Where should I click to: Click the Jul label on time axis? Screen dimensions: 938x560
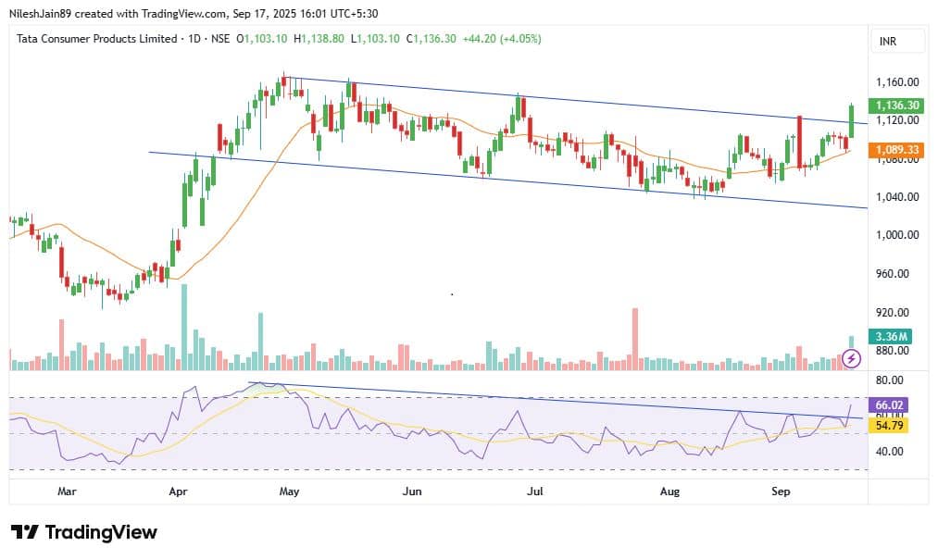[535, 492]
